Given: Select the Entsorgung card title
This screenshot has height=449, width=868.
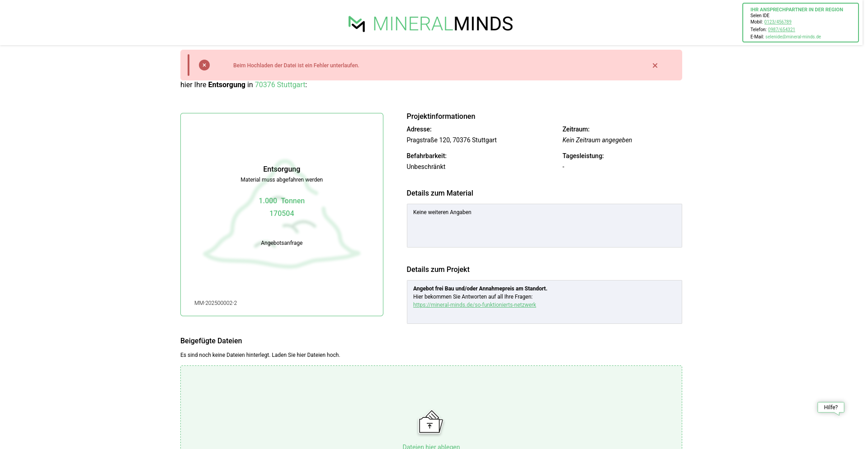Looking at the screenshot, I should [281, 169].
